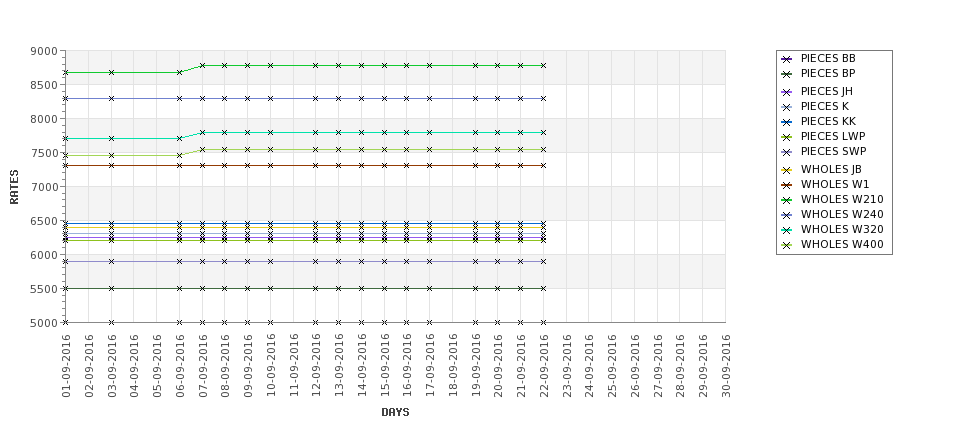
Task: Click the 8300 blue line point on 03-09-2016
Action: pyautogui.click(x=111, y=98)
